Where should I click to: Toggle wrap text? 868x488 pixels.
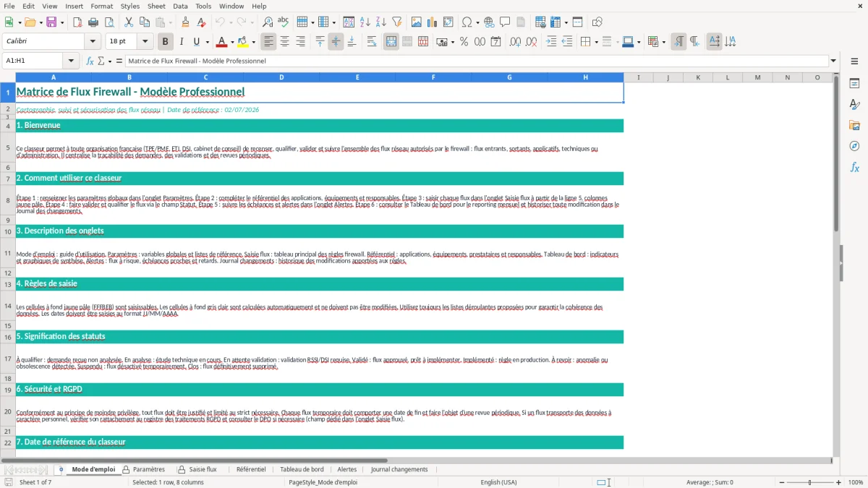click(x=371, y=42)
